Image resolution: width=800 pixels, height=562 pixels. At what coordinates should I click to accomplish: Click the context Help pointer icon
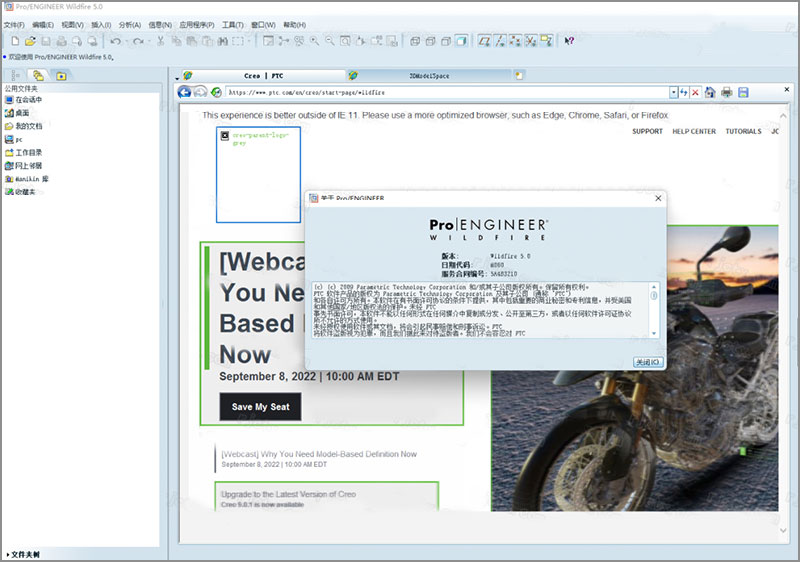(569, 41)
